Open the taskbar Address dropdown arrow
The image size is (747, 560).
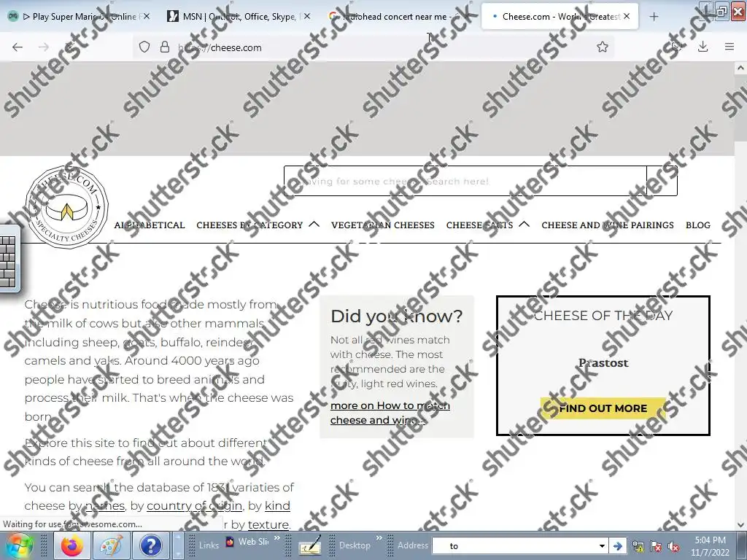pos(602,546)
